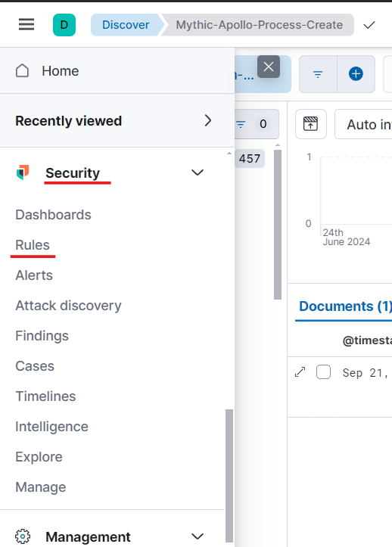392x547 pixels.
Task: Open Rules in the Security menu
Action: pyautogui.click(x=33, y=245)
